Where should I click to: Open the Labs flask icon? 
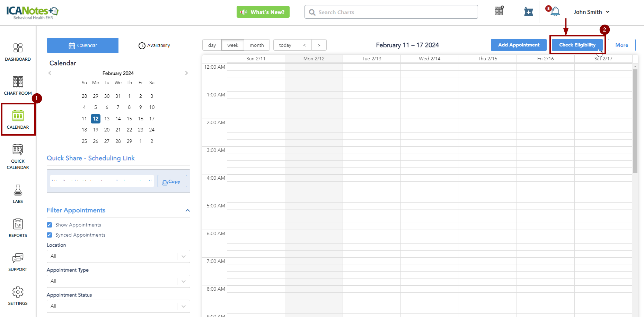pos(18,194)
